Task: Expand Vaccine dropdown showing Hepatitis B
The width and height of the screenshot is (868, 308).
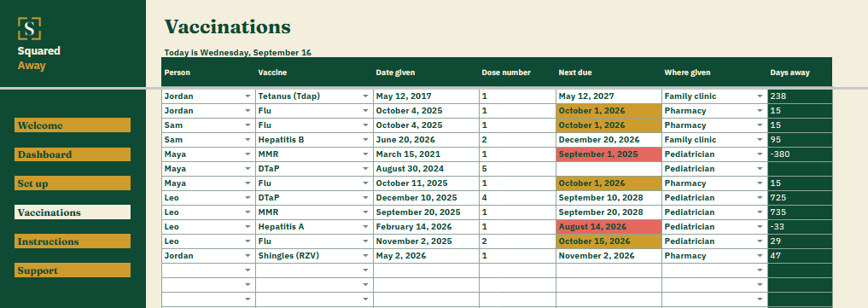Action: click(365, 140)
